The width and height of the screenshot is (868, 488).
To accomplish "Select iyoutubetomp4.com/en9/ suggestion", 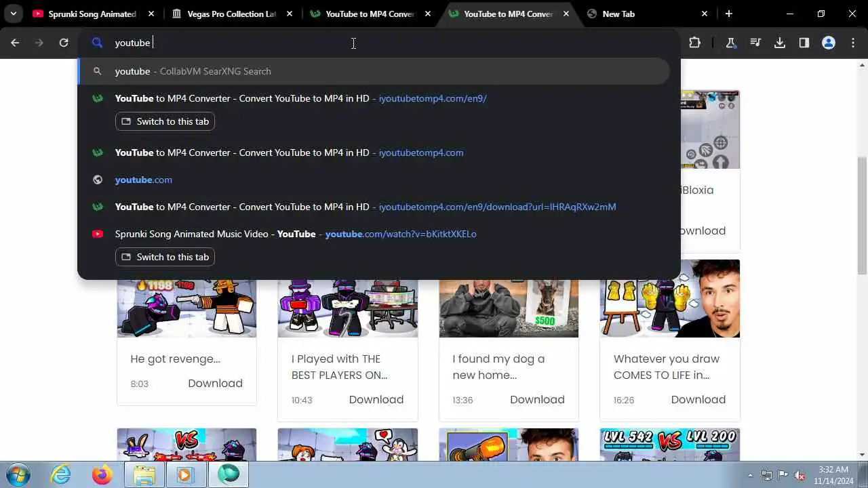I will click(x=374, y=98).
